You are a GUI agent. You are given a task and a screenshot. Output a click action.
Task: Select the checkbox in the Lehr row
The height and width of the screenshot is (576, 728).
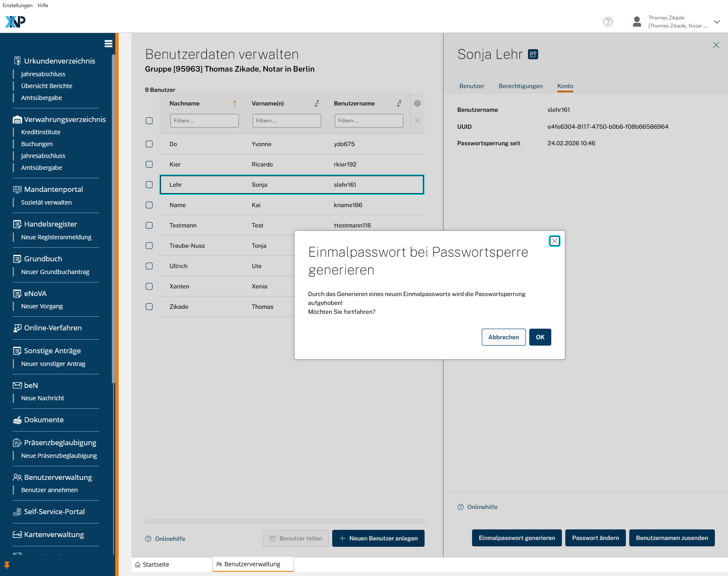pyautogui.click(x=149, y=185)
